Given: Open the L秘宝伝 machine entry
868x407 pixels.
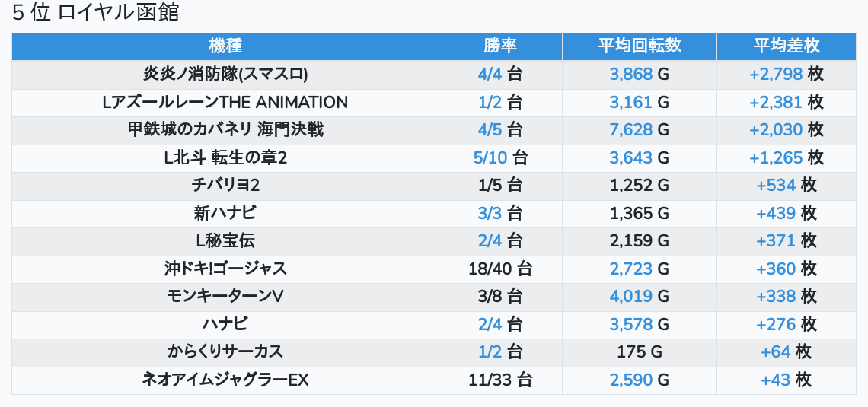Looking at the screenshot, I should click(225, 241).
